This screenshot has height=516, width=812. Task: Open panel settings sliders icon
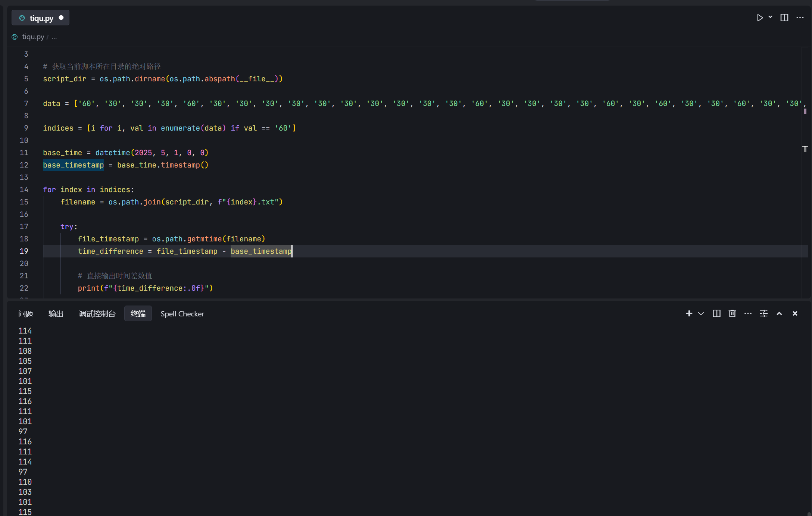[763, 313]
